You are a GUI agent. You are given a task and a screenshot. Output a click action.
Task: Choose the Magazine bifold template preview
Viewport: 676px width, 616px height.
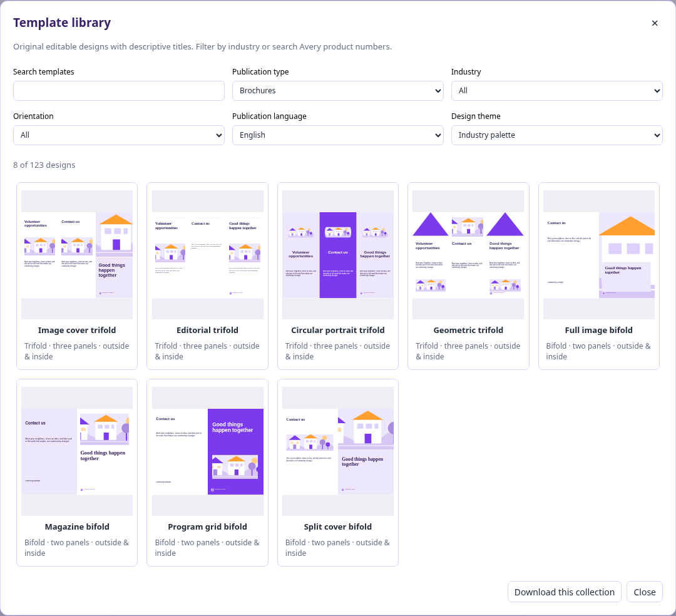(77, 451)
